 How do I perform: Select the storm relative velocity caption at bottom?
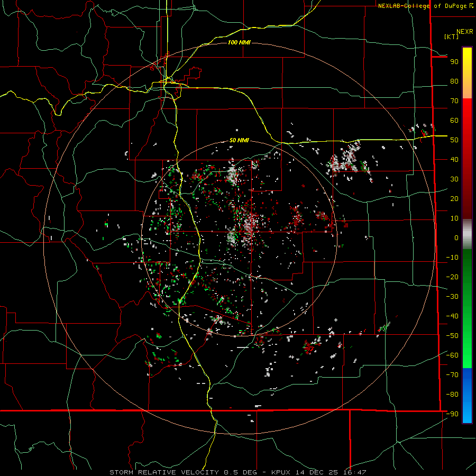pyautogui.click(x=238, y=472)
